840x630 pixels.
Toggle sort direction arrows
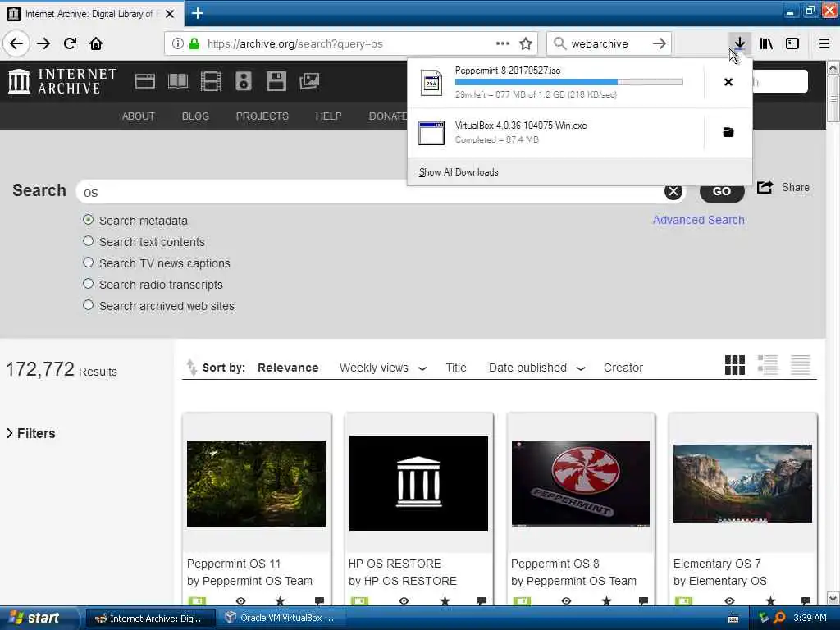(191, 367)
